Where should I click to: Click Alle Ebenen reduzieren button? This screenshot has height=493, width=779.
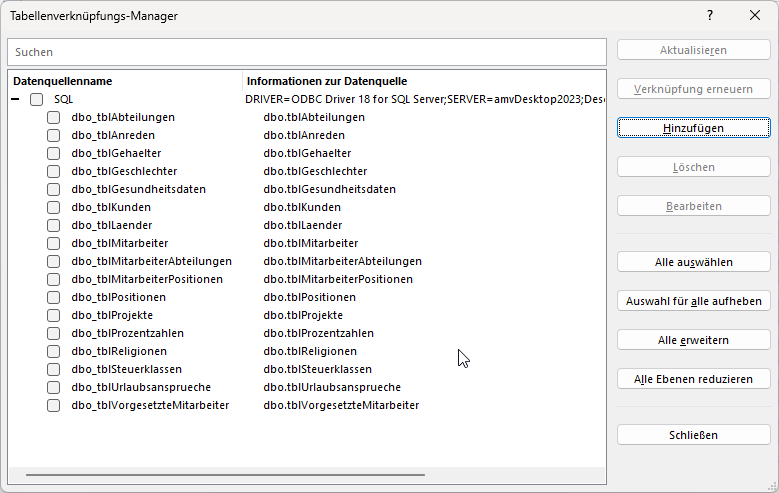[693, 379]
